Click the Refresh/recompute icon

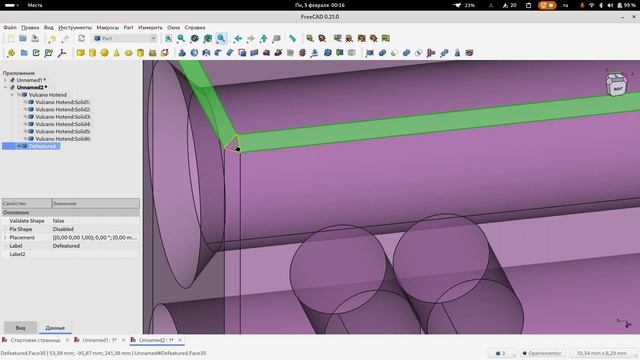(x=81, y=38)
